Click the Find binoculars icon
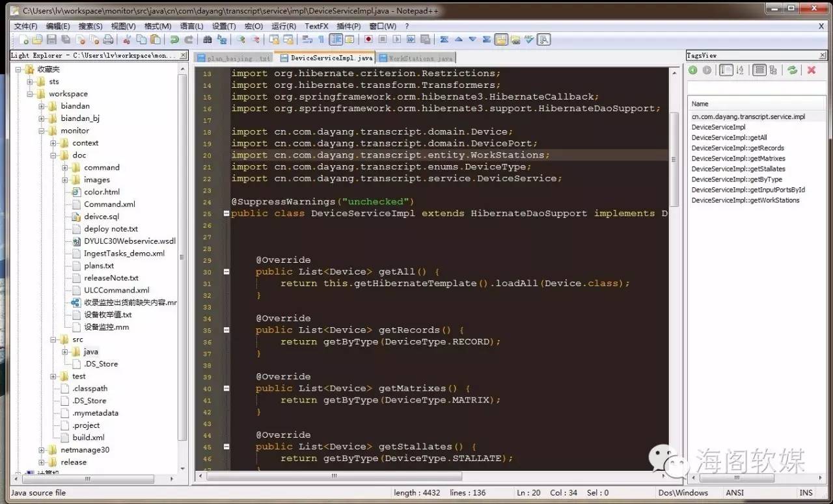833x504 pixels. (x=208, y=40)
